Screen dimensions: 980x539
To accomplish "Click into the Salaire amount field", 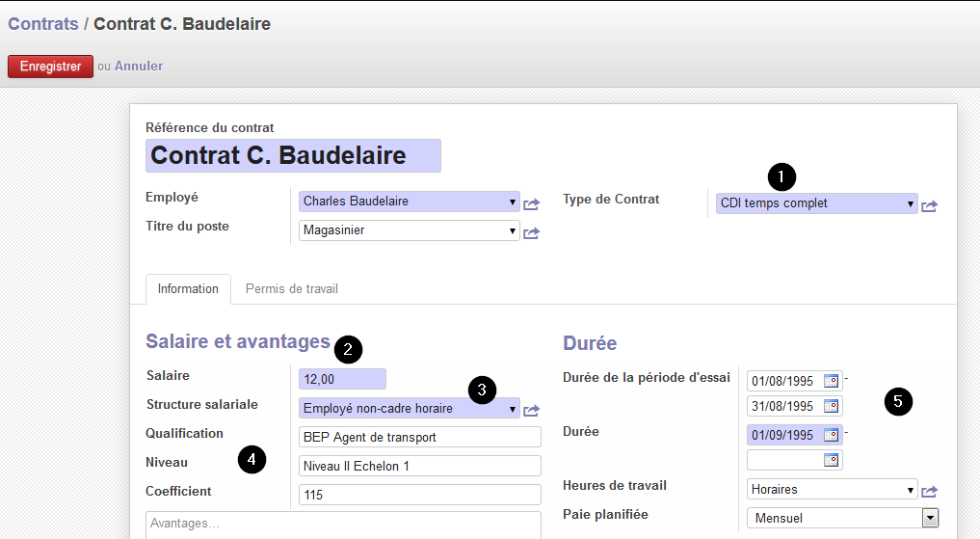I will tap(342, 379).
